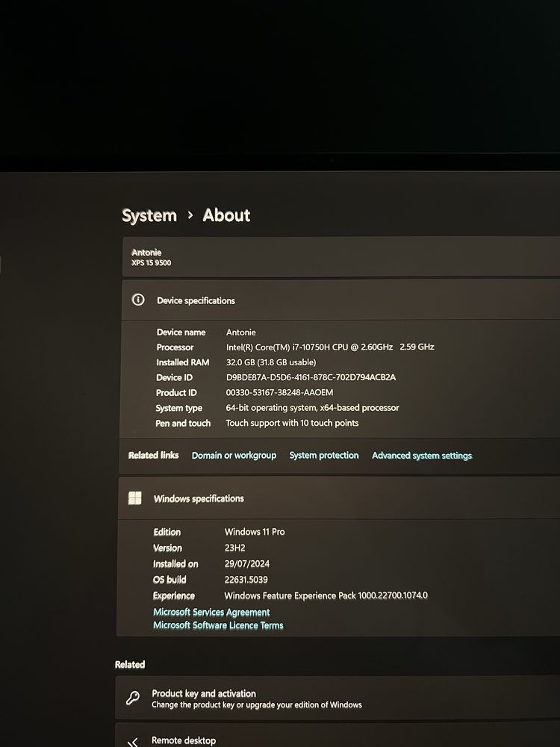Collapse the Device specifications section header

[x=341, y=300]
